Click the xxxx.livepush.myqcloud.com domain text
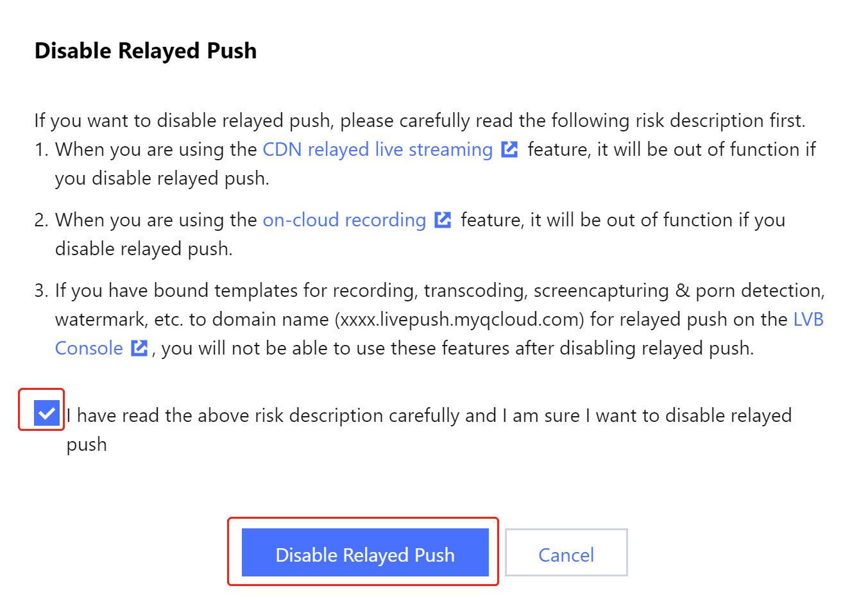 (x=459, y=319)
